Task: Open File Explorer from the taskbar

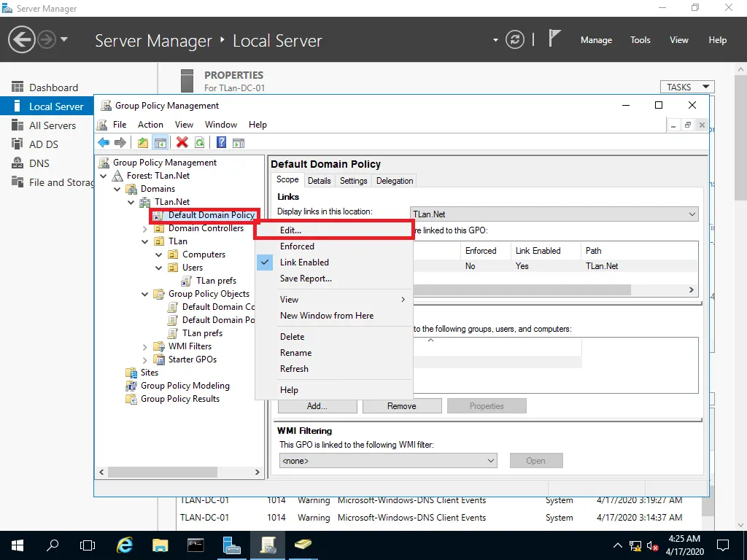Action: [160, 545]
